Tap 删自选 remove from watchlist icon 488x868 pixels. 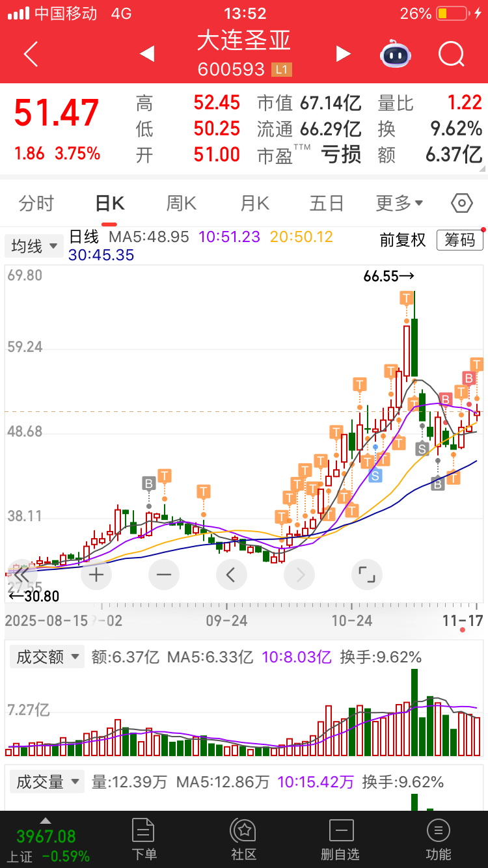point(340,839)
